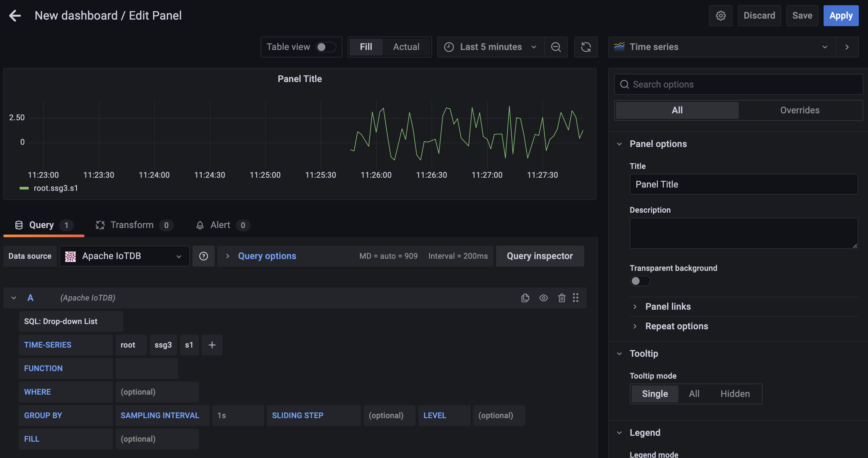This screenshot has width=868, height=458.
Task: Click the zoom out time range icon
Action: 556,47
